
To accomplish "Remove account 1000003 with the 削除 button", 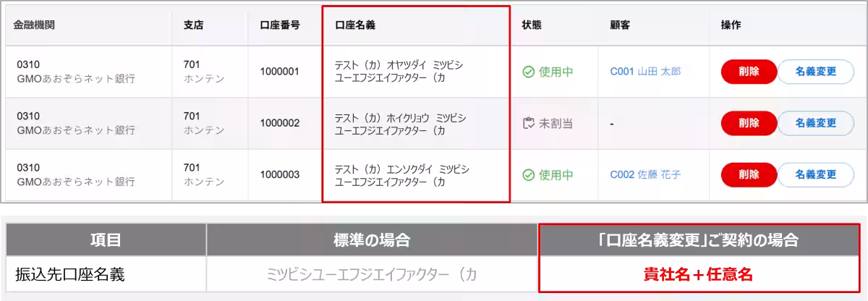I will pyautogui.click(x=749, y=174).
